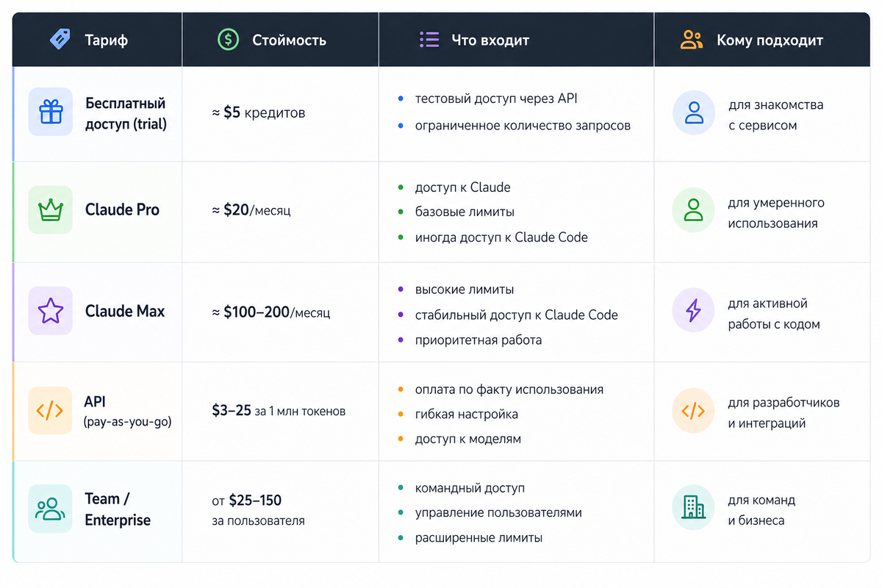
Task: Click the $3–25 за 1 млн токенов price
Action: click(279, 411)
